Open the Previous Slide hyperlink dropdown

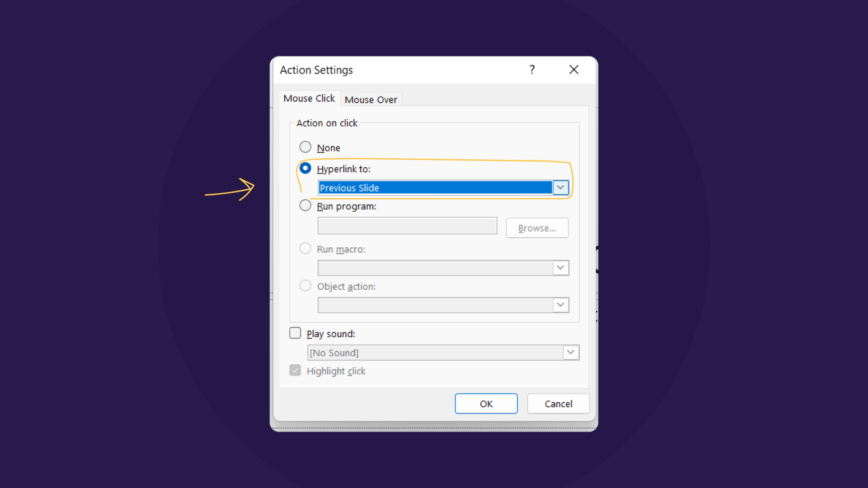click(560, 187)
